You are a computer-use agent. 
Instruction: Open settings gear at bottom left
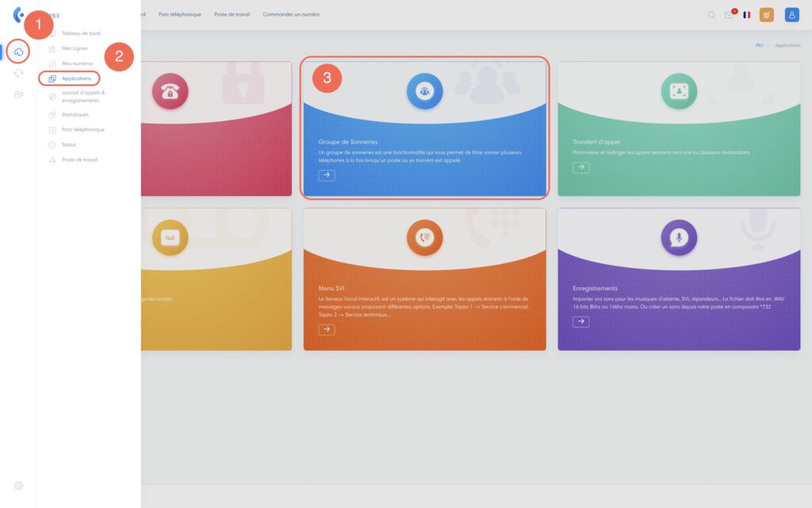(18, 485)
